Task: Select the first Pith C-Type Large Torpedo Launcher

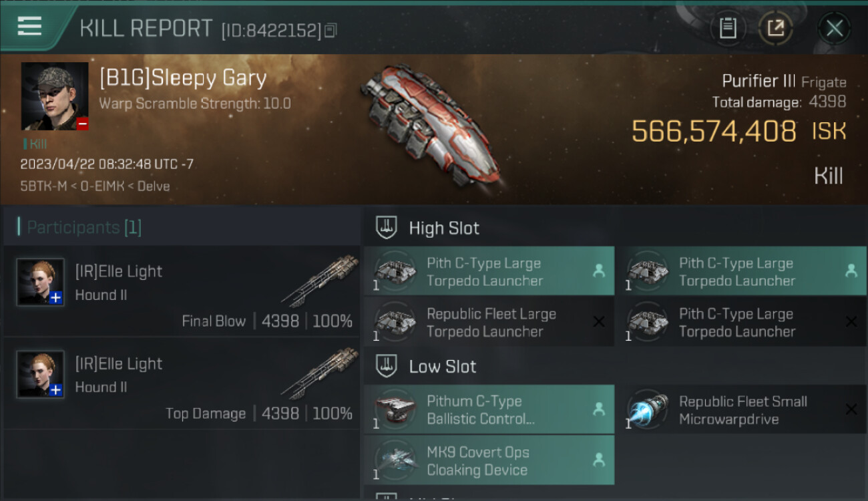Action: 489,271
